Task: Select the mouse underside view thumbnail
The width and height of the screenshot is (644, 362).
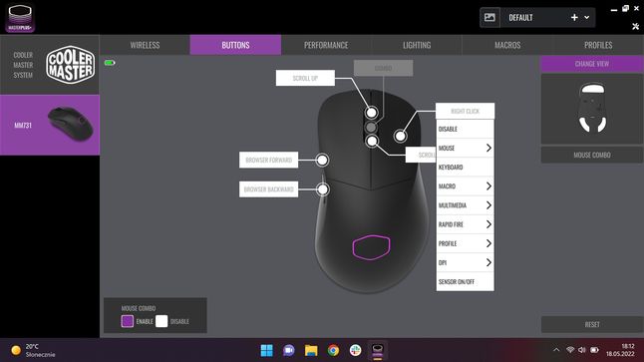Action: tap(592, 109)
